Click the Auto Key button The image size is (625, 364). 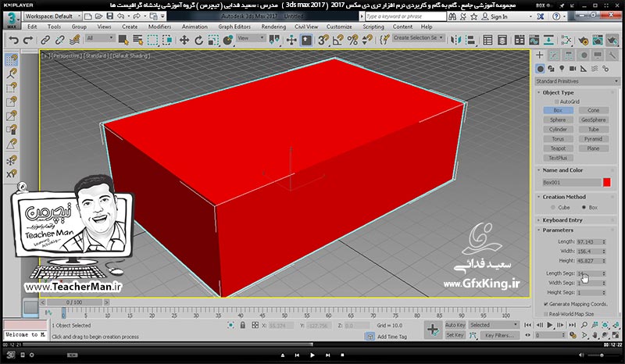(x=455, y=325)
